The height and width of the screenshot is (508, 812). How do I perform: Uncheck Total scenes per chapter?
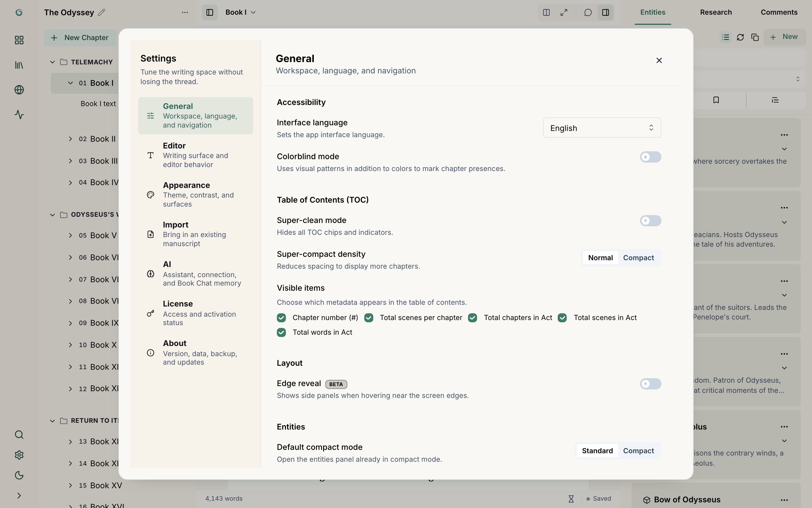[369, 318]
